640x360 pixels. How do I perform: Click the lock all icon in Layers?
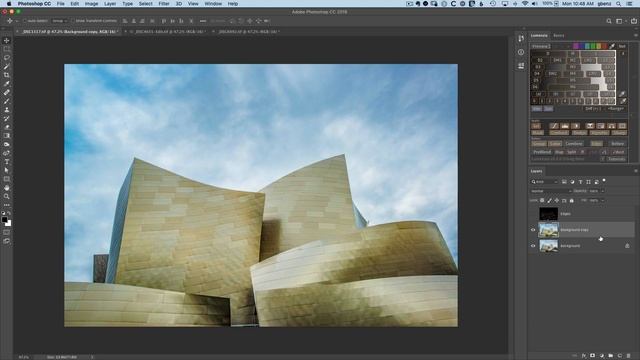(x=571, y=200)
